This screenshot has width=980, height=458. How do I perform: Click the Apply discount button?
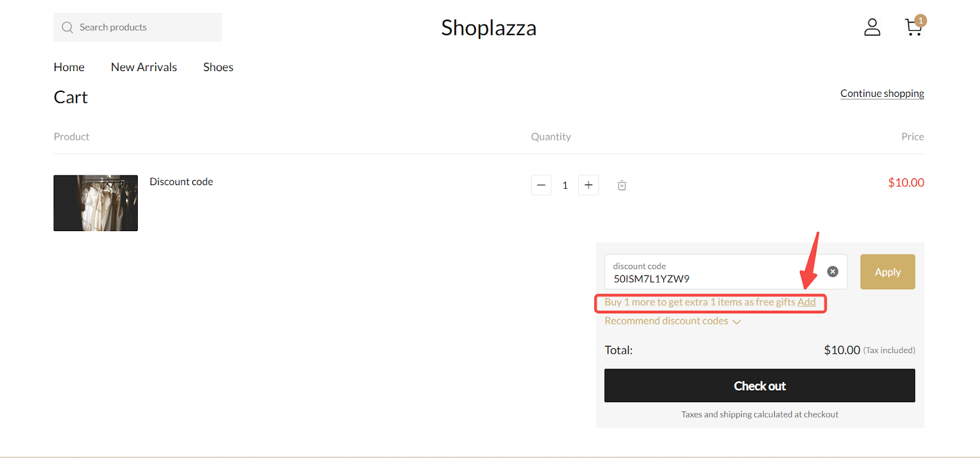tap(888, 272)
